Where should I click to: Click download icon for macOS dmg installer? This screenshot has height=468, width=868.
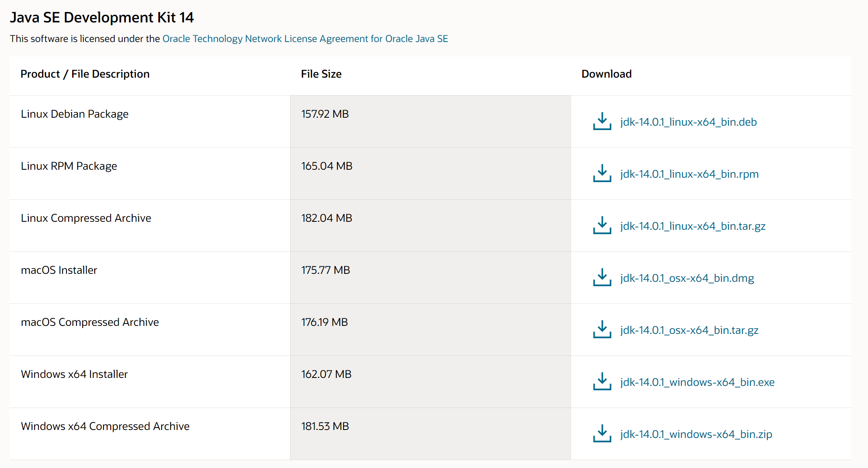[x=602, y=277]
